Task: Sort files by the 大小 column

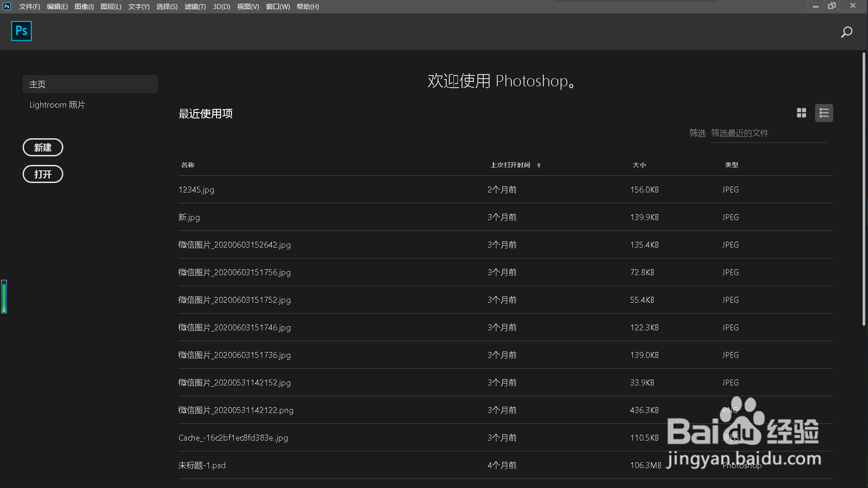Action: pyautogui.click(x=640, y=165)
